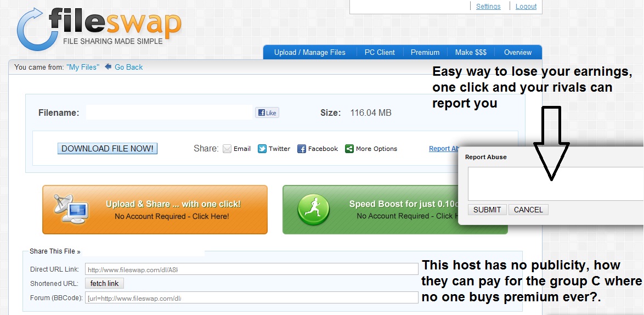Open the Upload / Manage Files tab
Viewport: 644px width, 315px height.
(x=310, y=52)
